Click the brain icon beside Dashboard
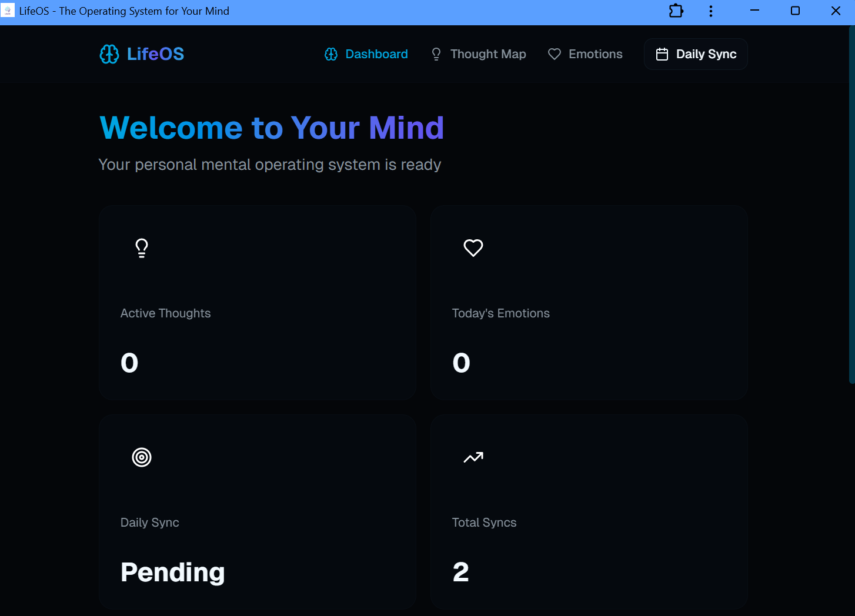This screenshot has height=616, width=855. coord(331,54)
